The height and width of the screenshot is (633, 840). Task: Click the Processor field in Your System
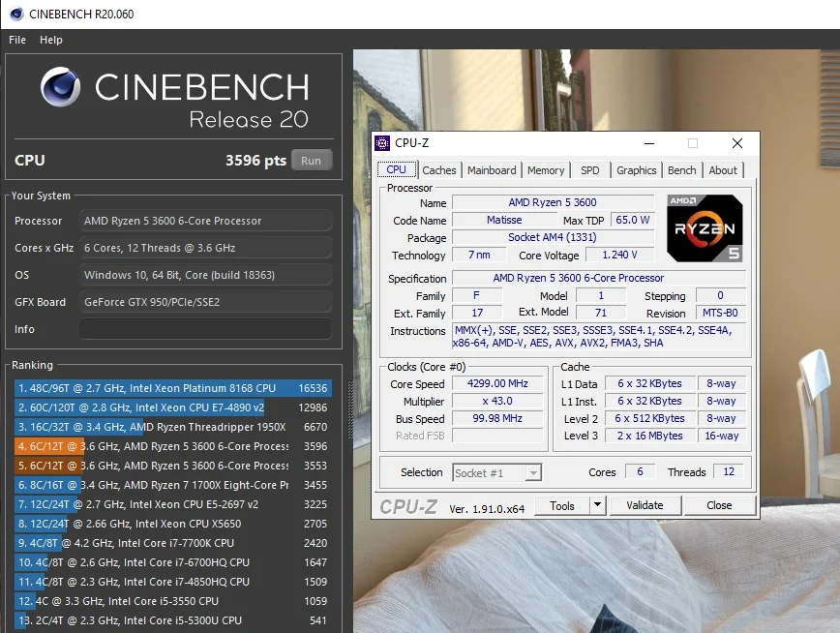pos(205,221)
